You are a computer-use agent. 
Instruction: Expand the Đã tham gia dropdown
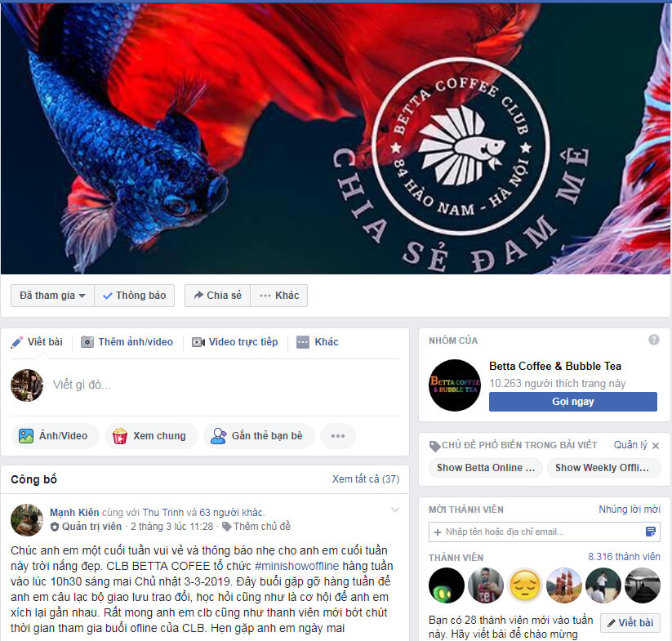point(52,296)
